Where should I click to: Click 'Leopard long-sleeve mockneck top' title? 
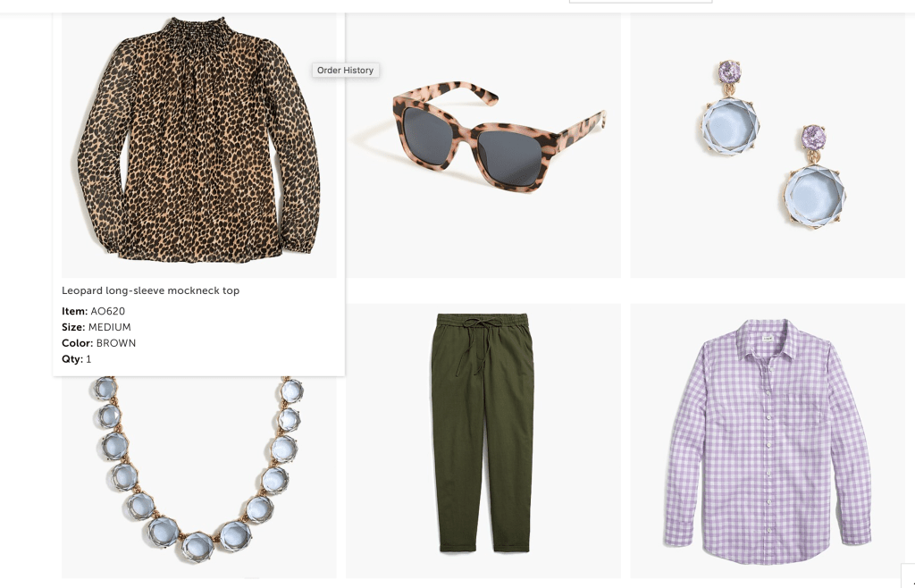pos(150,290)
